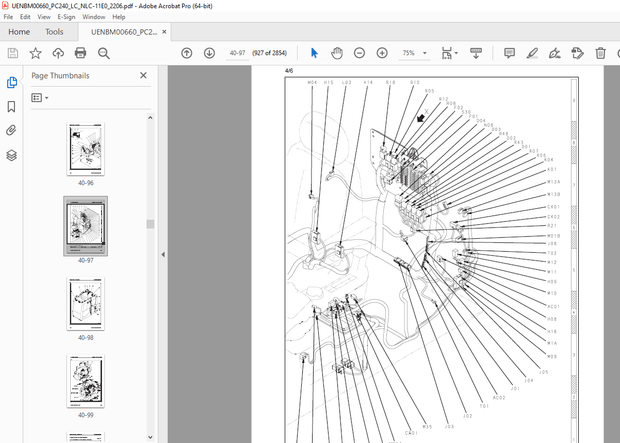Select the UENBM00660_PC2... document tab
Image resolution: width=620 pixels, height=443 pixels.
coord(124,32)
